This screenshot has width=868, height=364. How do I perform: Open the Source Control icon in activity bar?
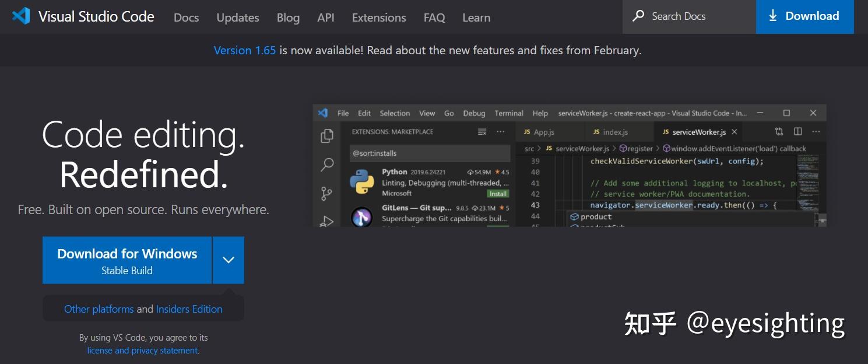coord(327,194)
